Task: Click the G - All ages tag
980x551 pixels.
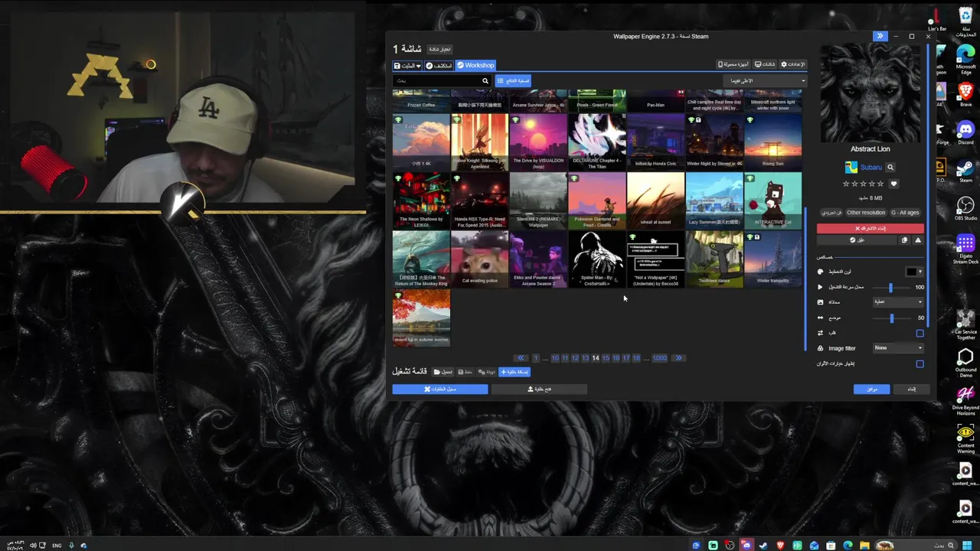Action: (x=905, y=213)
